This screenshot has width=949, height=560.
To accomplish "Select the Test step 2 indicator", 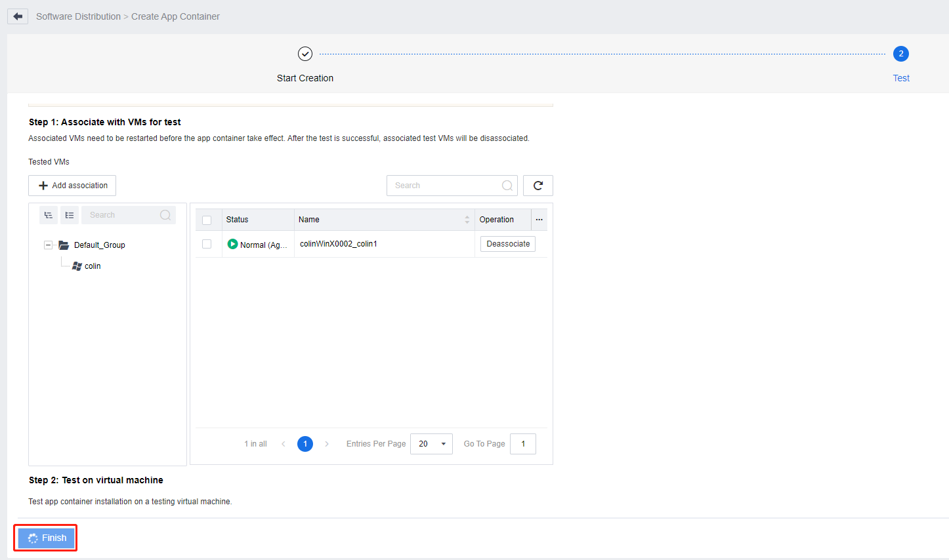I will tap(900, 54).
